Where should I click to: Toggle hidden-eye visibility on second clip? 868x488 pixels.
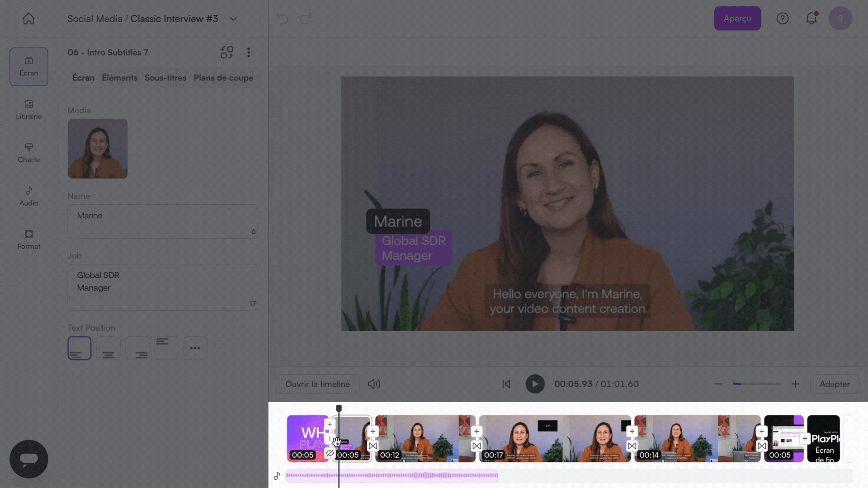coord(330,453)
